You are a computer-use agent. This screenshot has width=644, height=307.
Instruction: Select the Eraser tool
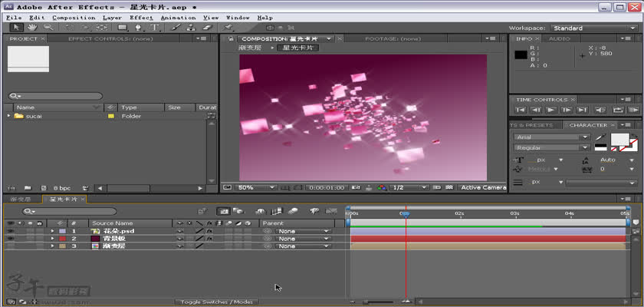click(x=205, y=28)
